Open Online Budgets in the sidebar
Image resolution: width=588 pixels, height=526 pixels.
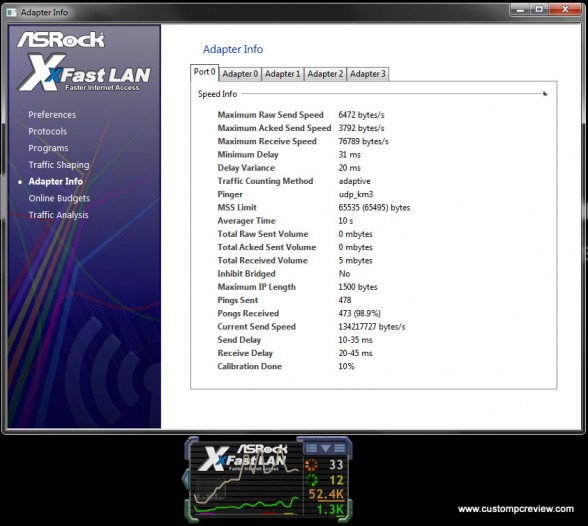59,198
